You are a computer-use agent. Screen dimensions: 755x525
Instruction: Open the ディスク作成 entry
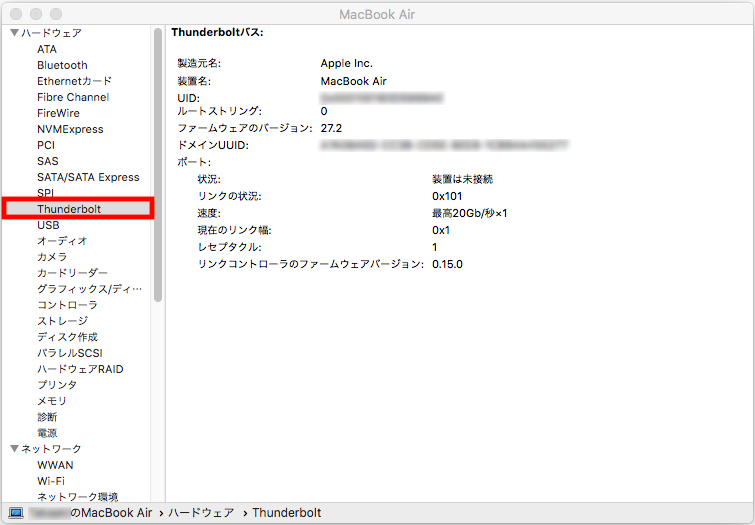pos(67,337)
